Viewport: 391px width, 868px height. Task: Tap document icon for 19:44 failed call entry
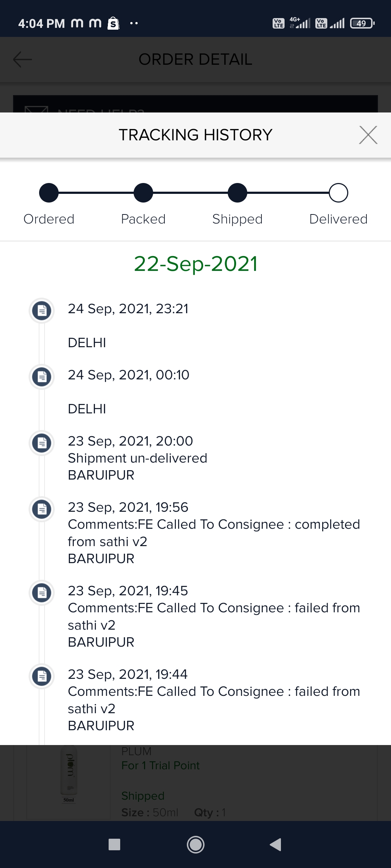42,676
